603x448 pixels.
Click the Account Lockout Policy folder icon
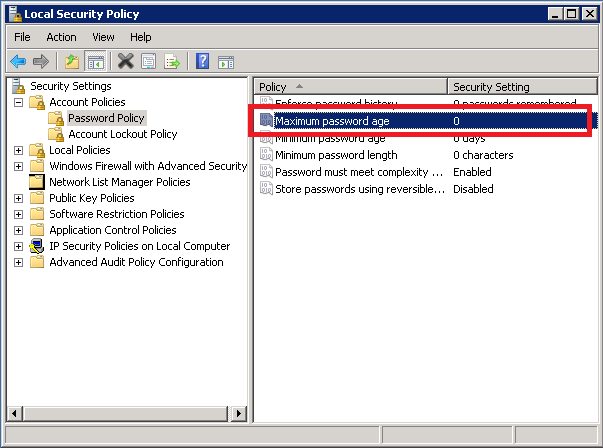56,135
